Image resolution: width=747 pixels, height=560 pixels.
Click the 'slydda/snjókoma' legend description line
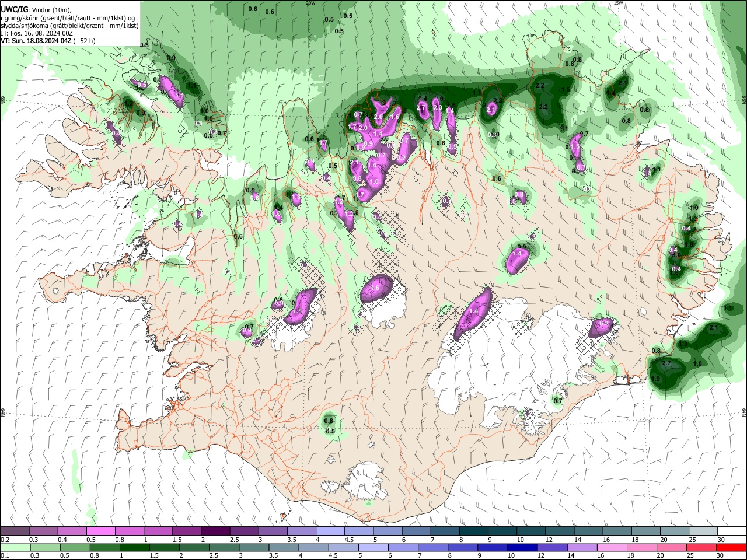(x=69, y=26)
